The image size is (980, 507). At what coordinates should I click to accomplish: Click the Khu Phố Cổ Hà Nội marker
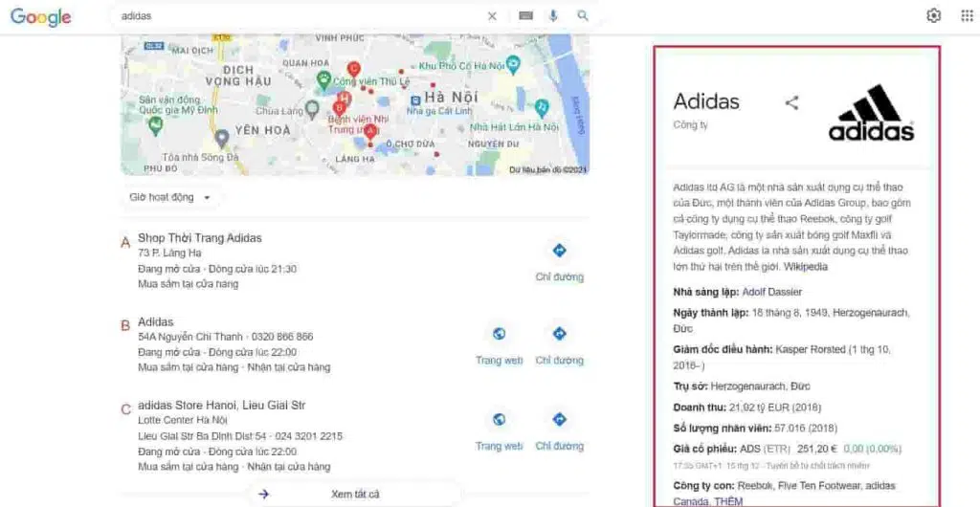(513, 63)
